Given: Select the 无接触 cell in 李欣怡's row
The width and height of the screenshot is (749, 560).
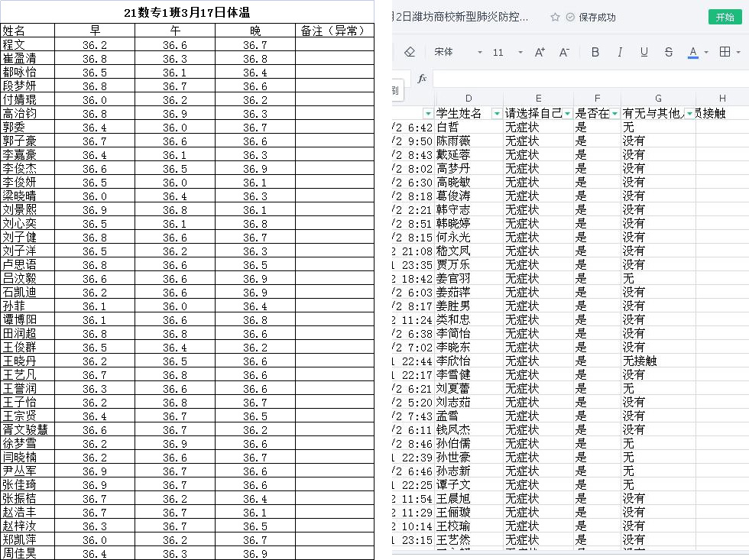Looking at the screenshot, I should 658,361.
